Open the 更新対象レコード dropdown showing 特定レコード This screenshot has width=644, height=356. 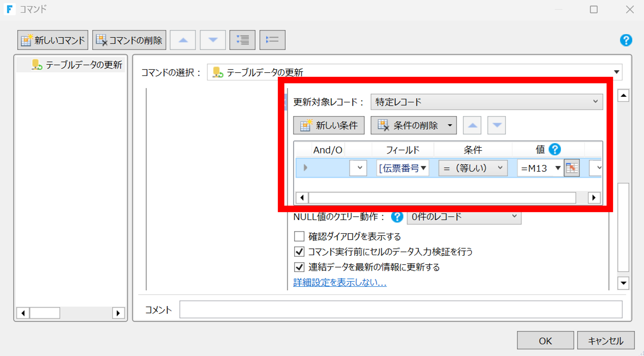click(x=487, y=102)
